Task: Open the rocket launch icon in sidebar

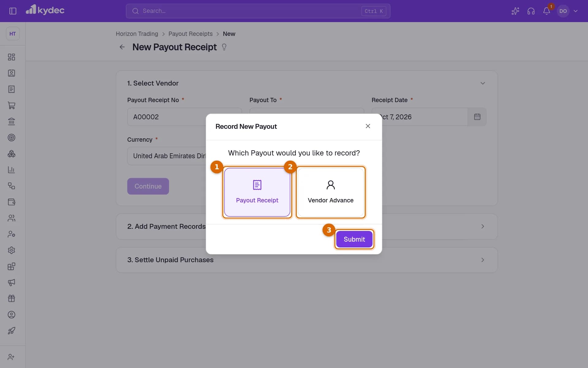Action: 11,331
